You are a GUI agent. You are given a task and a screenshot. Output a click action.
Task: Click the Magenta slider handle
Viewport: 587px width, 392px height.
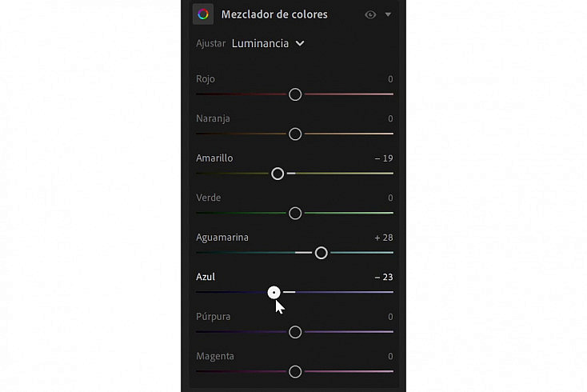pos(295,372)
